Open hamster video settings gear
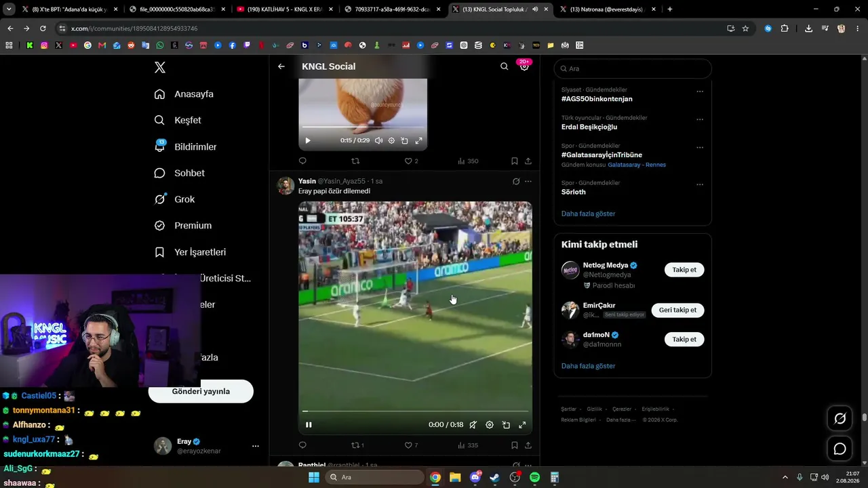 391,141
